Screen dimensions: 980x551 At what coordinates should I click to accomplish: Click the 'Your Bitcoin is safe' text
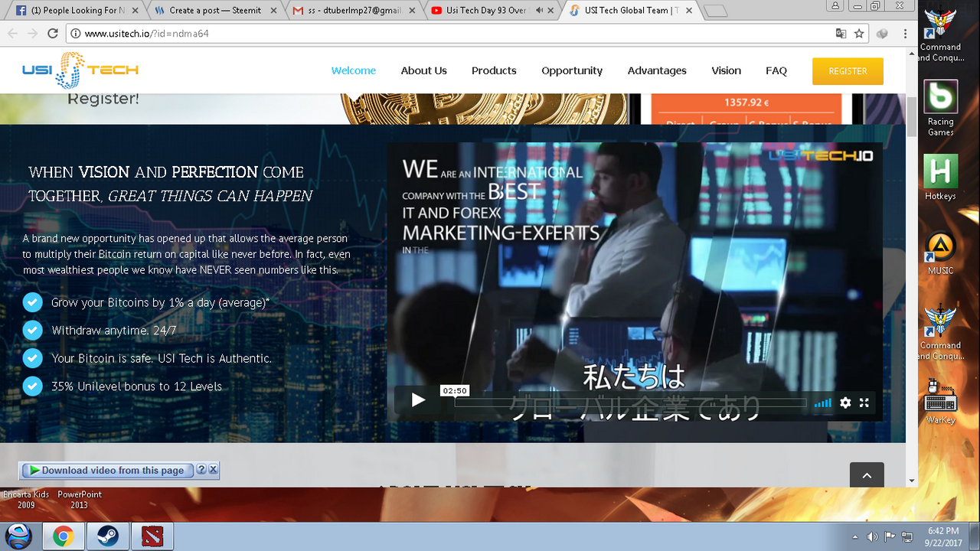coord(161,358)
